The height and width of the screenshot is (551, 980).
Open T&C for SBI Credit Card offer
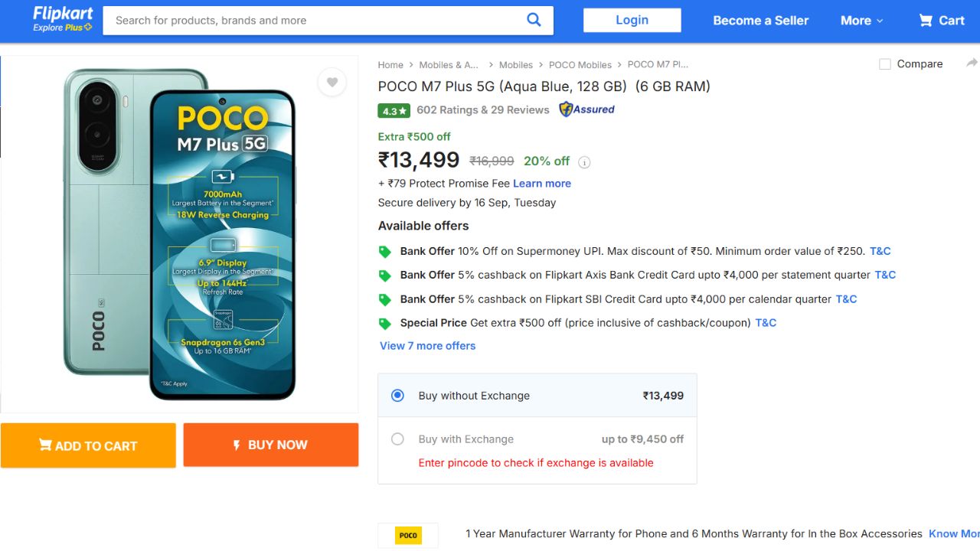coord(846,299)
